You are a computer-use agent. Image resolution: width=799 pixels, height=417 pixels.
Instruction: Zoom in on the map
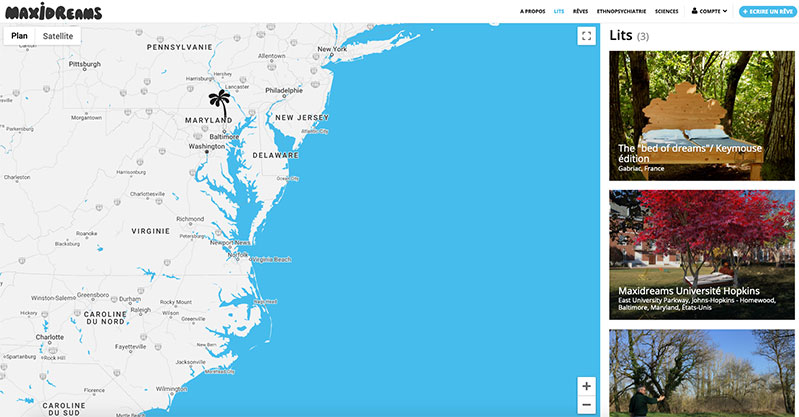(586, 386)
